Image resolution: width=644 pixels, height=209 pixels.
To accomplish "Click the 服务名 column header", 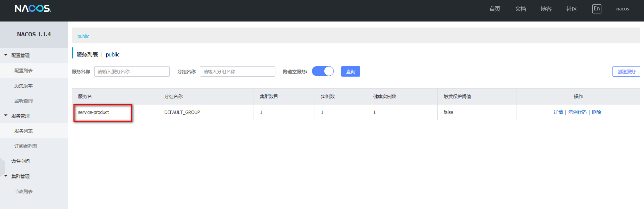I will point(115,96).
